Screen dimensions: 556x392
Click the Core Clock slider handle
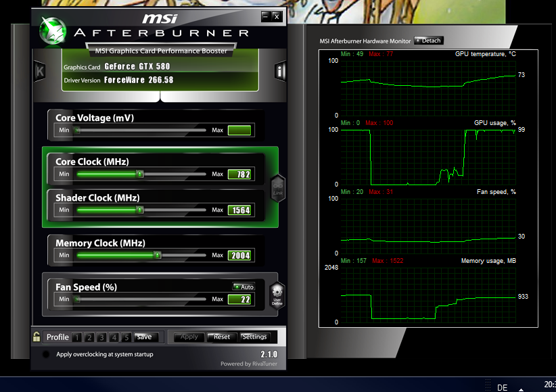tap(140, 174)
